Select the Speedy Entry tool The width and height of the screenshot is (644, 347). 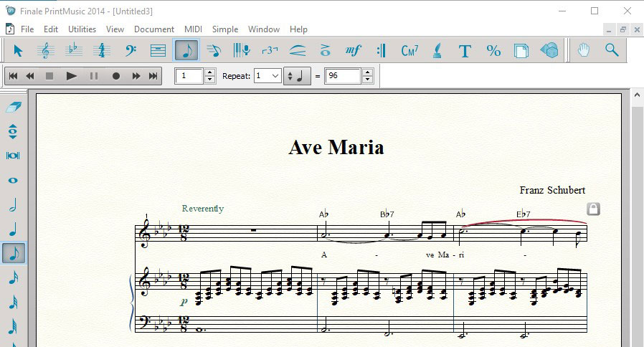214,50
